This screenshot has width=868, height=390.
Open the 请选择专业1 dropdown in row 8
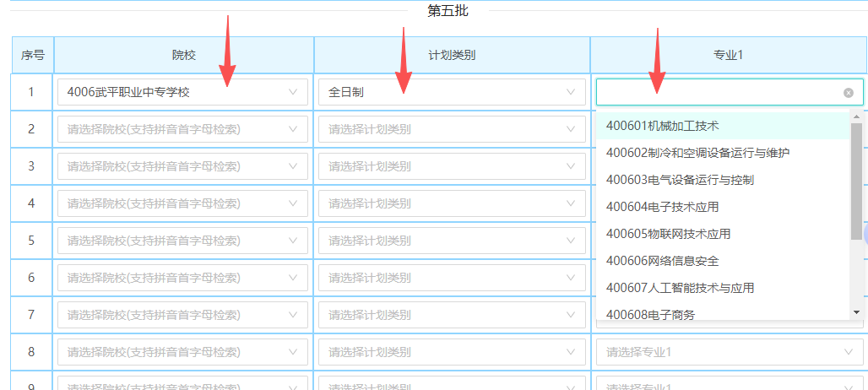coord(730,352)
